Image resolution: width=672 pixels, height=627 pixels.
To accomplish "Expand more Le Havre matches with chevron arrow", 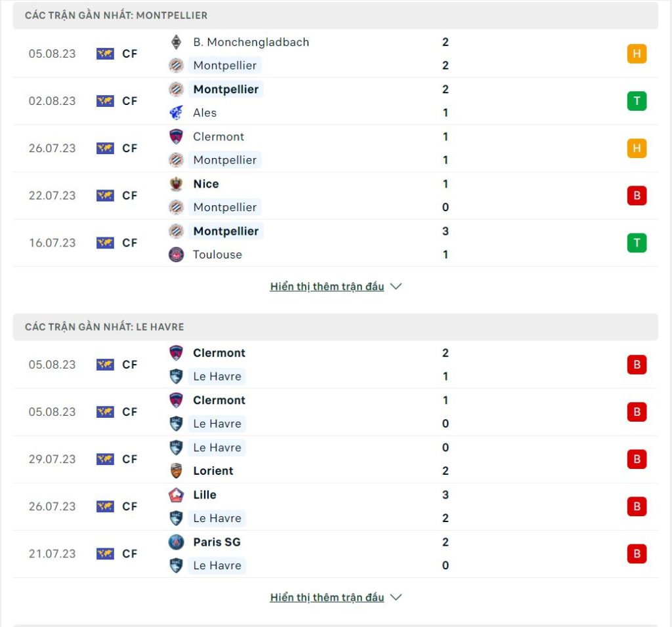I will point(396,597).
